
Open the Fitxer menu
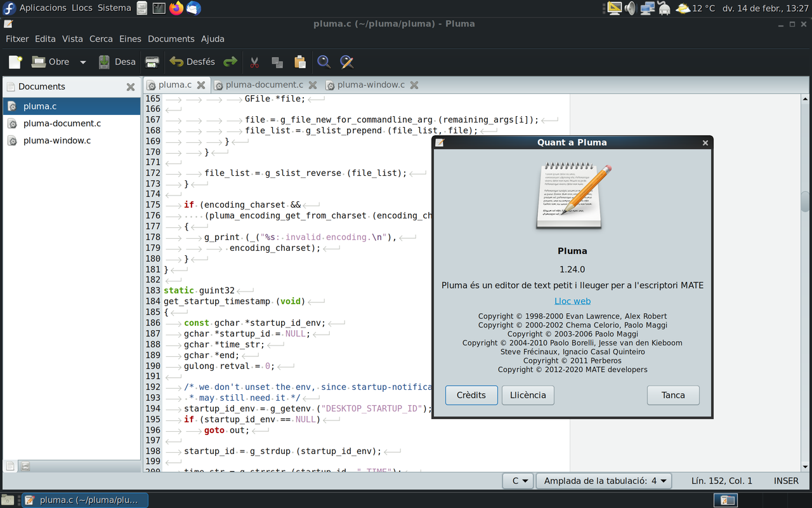(x=17, y=39)
